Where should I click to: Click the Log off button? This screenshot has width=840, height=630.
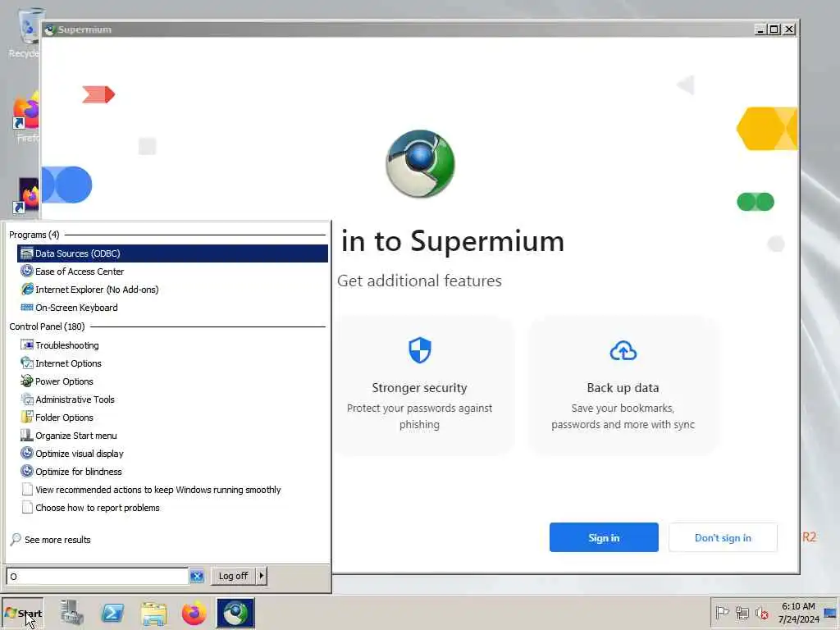pyautogui.click(x=233, y=576)
